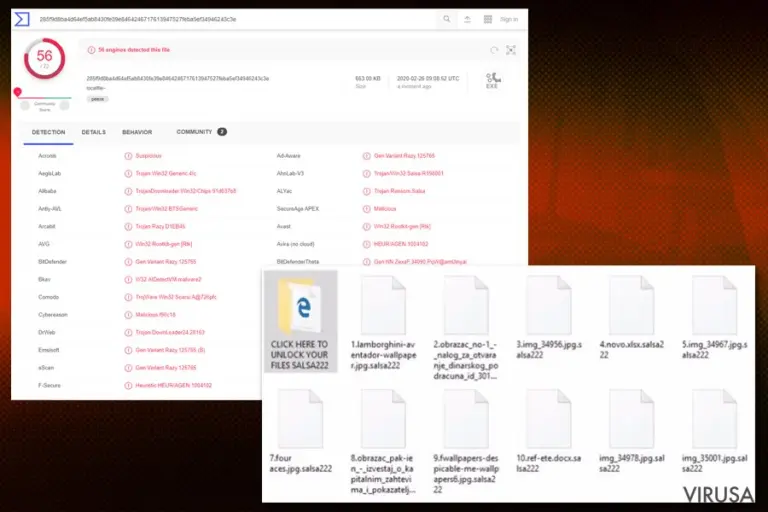This screenshot has height=512, width=768.
Task: Switch to the DETAILS tab
Action: [94, 132]
